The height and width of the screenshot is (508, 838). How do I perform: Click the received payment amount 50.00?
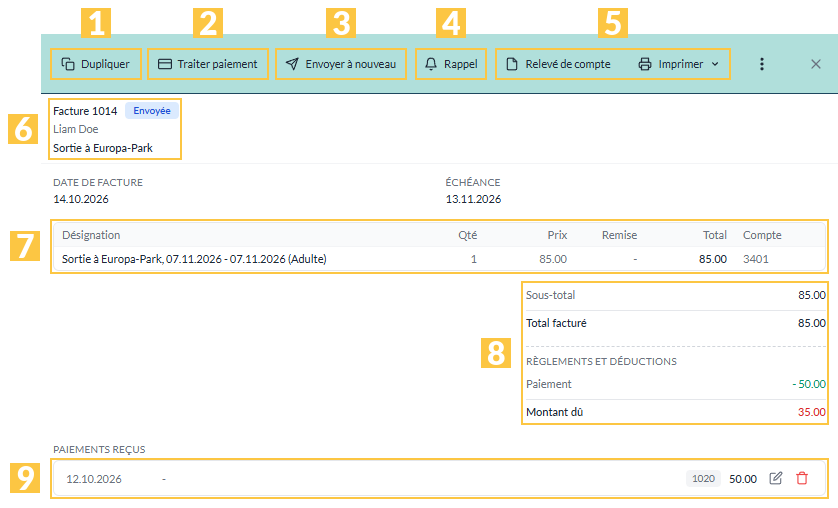(742, 479)
